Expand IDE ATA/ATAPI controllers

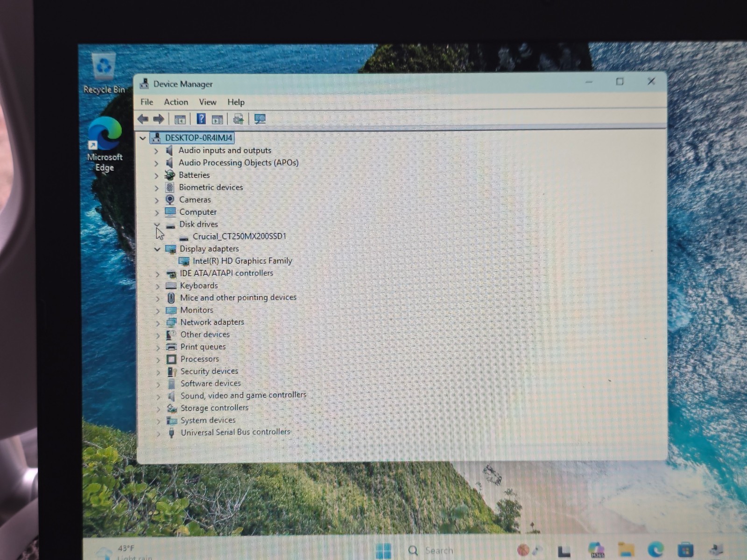coord(157,274)
